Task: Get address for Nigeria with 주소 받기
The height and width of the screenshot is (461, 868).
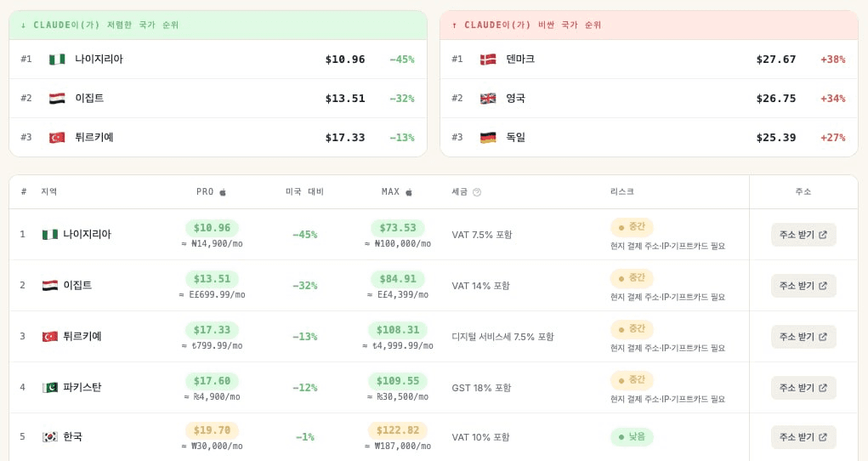Action: [803, 235]
